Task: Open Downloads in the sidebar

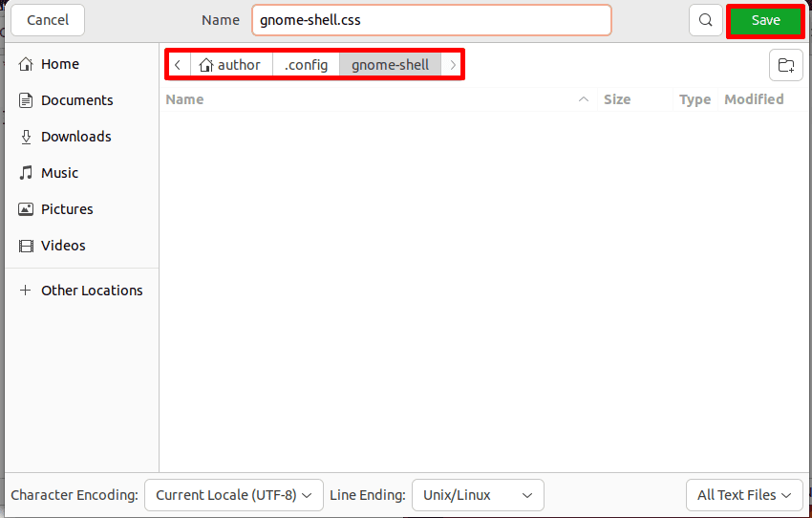Action: tap(82, 137)
